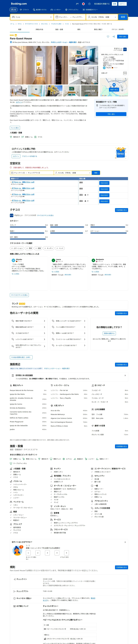Rate the survey with score 1
Image resolution: width=138 pixels, height=644 pixels.
point(28,553)
